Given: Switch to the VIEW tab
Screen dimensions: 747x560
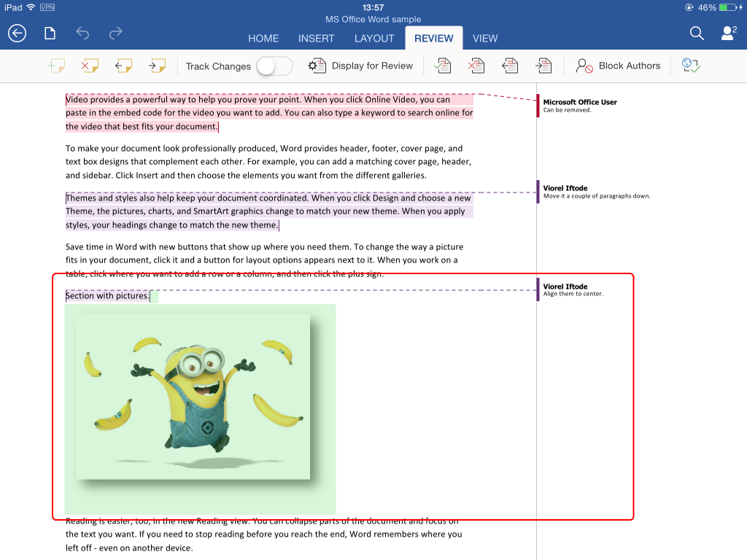Looking at the screenshot, I should point(485,39).
